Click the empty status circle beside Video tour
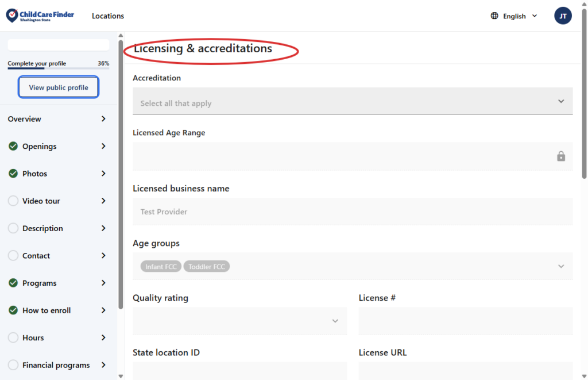588x380 pixels. point(13,201)
